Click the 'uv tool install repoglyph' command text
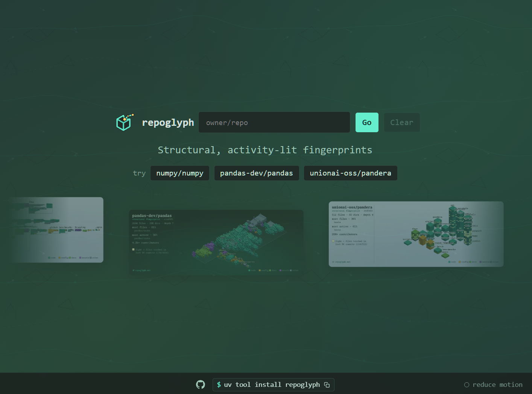 [272, 385]
